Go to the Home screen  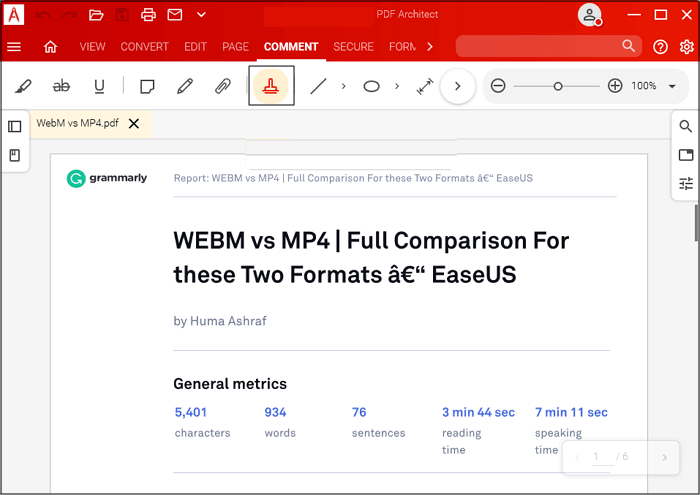pyautogui.click(x=50, y=47)
